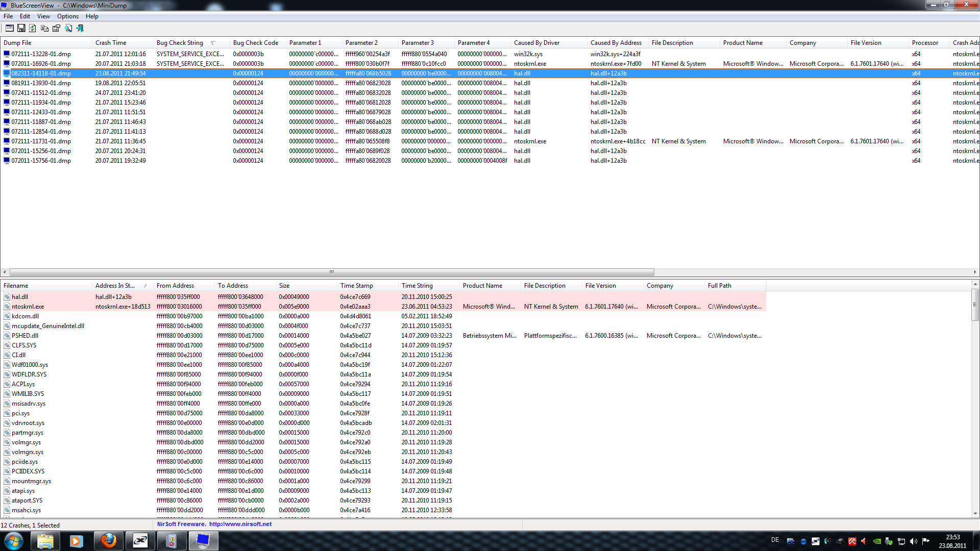Click the Find magnifier toolbar icon
This screenshot has height=551, width=980.
[68, 28]
